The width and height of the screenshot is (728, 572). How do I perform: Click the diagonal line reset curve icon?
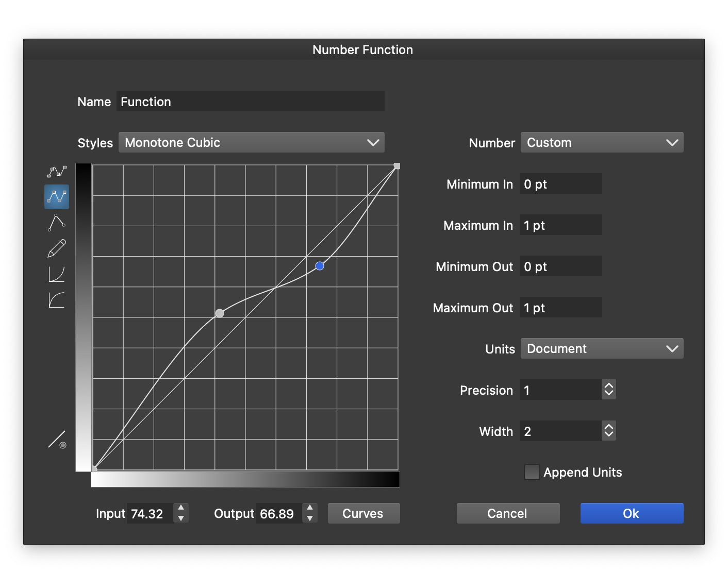point(57,440)
